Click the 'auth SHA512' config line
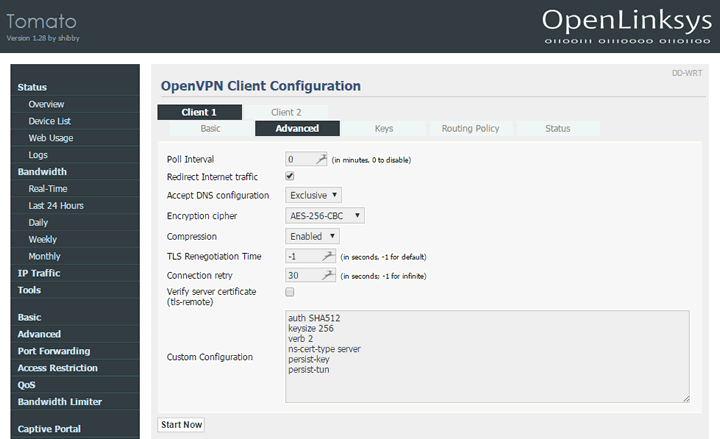 click(x=314, y=318)
